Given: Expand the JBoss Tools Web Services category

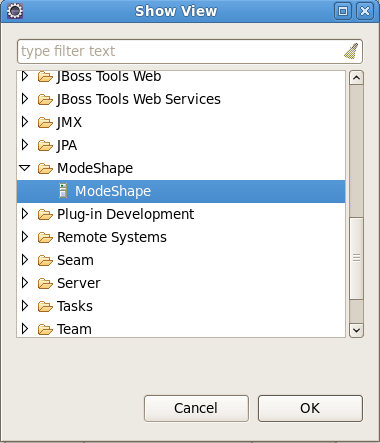Looking at the screenshot, I should 25,99.
